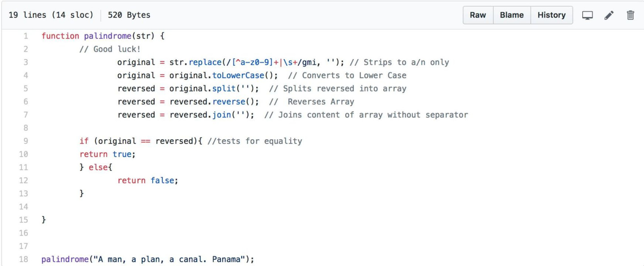Select line number 7 of the code
Viewport: 644px width, 266px height.
25,115
